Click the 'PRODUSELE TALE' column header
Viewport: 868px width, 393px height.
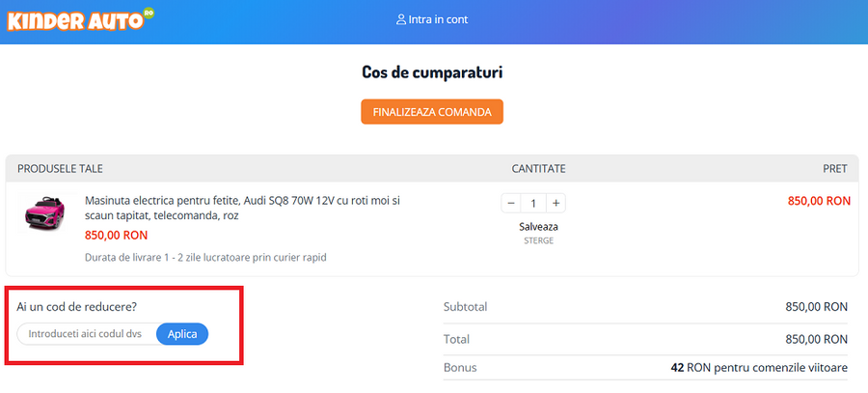point(60,168)
